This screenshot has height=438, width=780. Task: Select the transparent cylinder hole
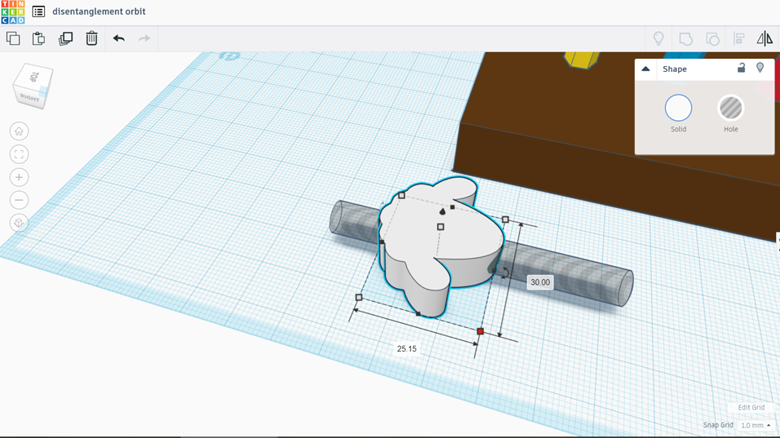point(567,271)
